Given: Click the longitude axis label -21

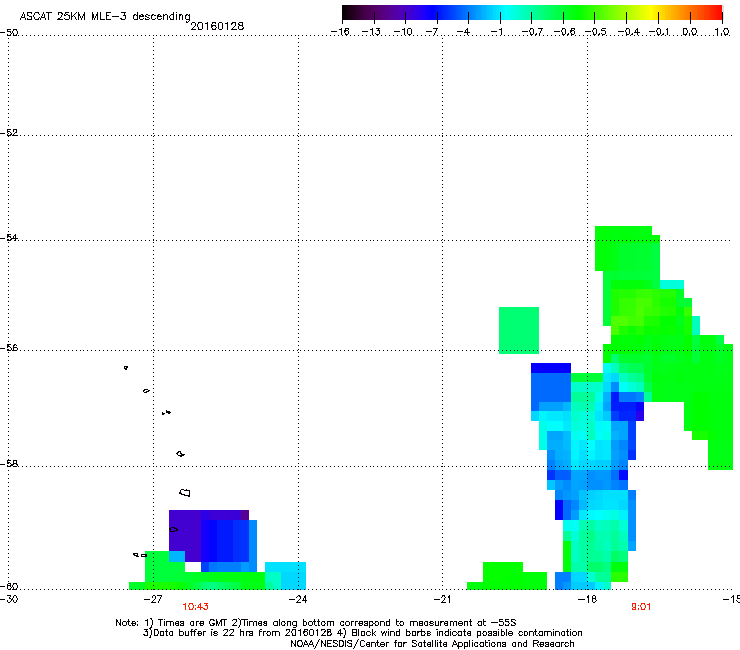Looking at the screenshot, I should tap(442, 599).
